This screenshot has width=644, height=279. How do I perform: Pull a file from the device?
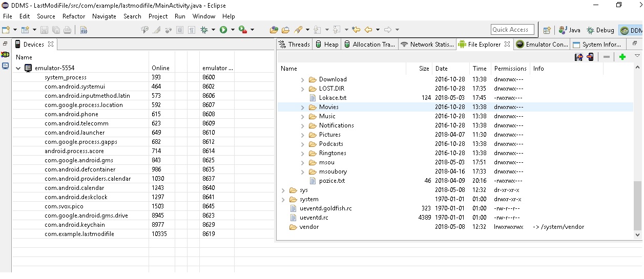[578, 57]
